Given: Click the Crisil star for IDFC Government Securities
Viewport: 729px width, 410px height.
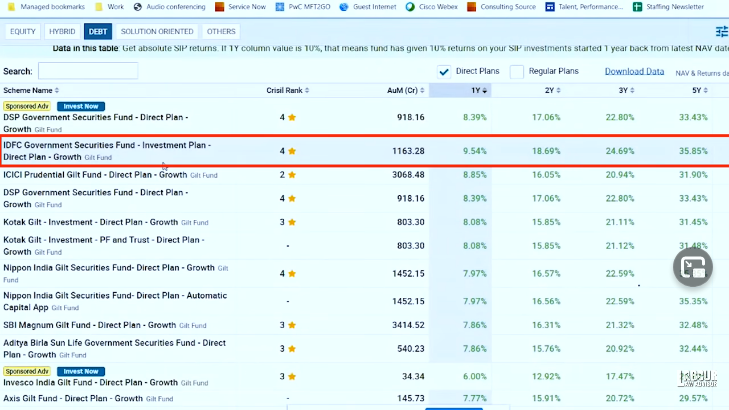Looking at the screenshot, I should 292,151.
